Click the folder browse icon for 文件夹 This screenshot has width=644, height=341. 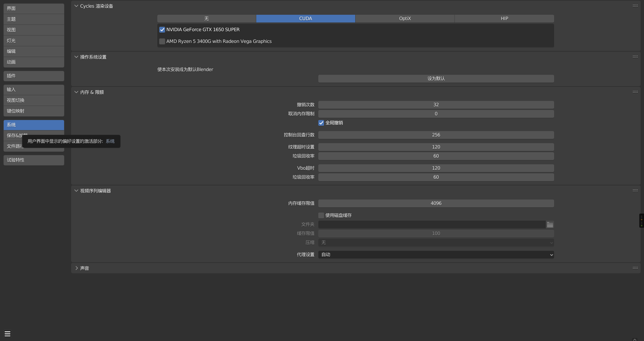(x=550, y=225)
